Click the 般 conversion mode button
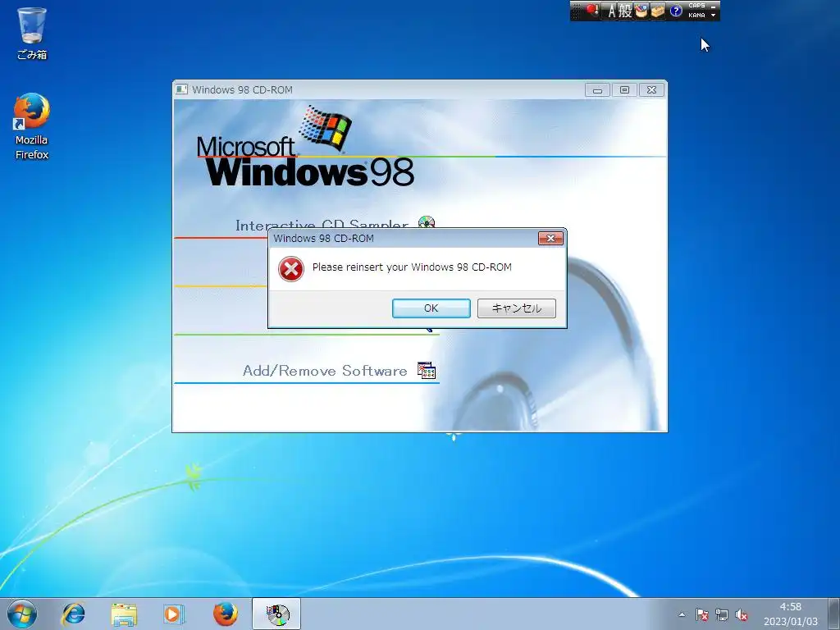 click(x=625, y=11)
